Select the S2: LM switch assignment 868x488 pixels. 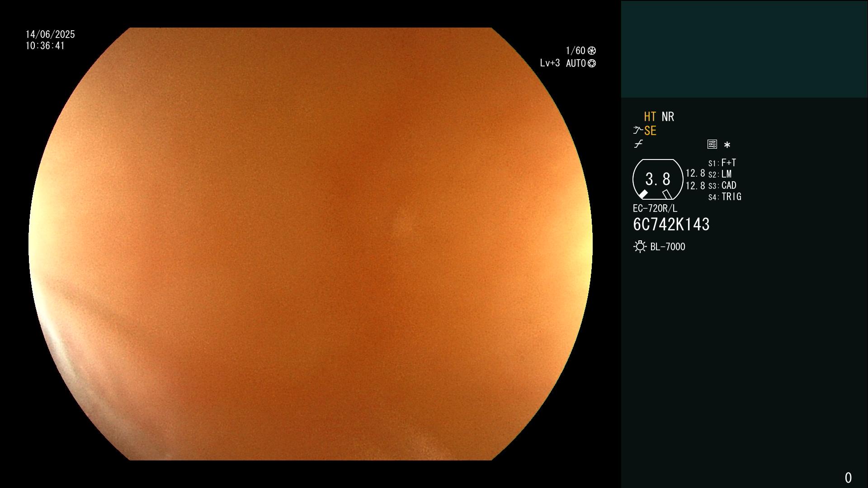point(720,174)
